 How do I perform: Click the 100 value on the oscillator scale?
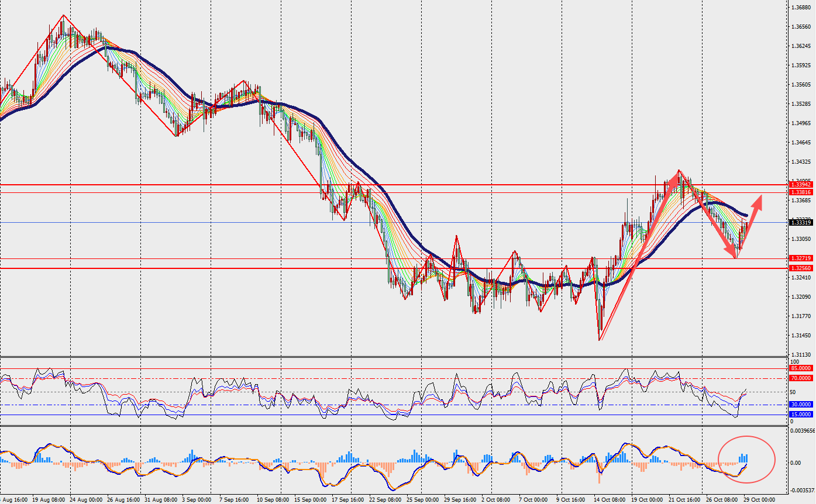pos(794,363)
